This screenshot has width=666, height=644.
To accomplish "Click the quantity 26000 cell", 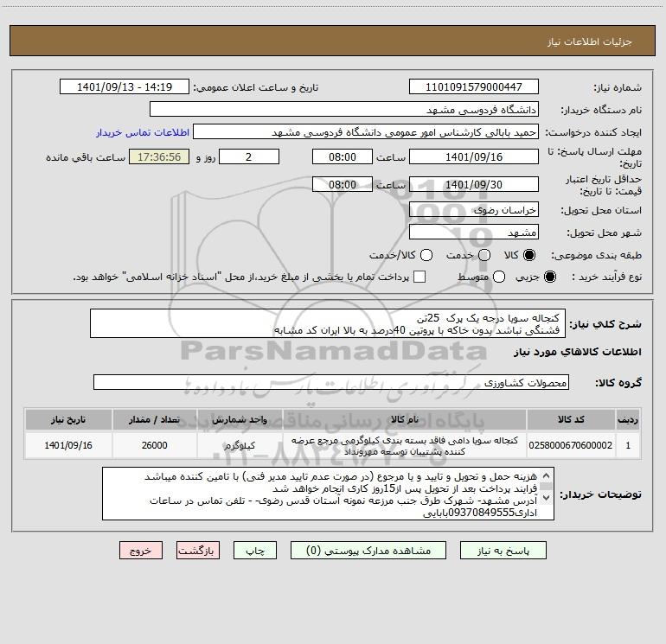I will (155, 445).
